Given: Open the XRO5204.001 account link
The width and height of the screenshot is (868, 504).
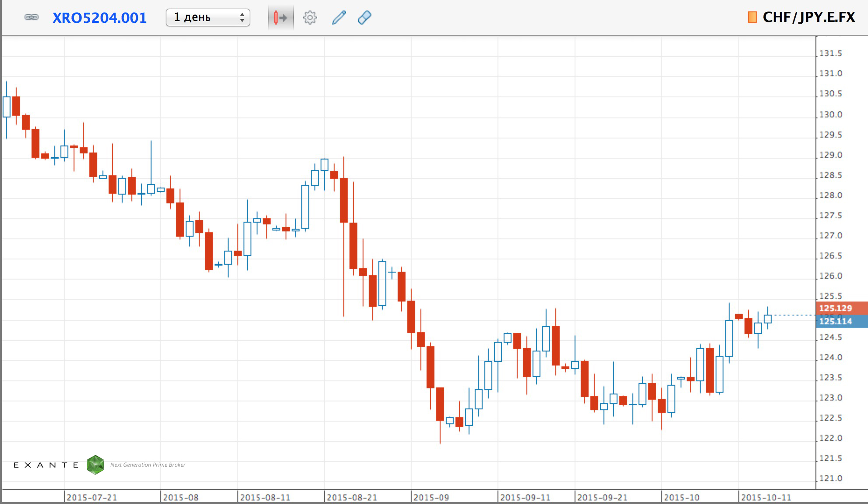Looking at the screenshot, I should tap(99, 18).
